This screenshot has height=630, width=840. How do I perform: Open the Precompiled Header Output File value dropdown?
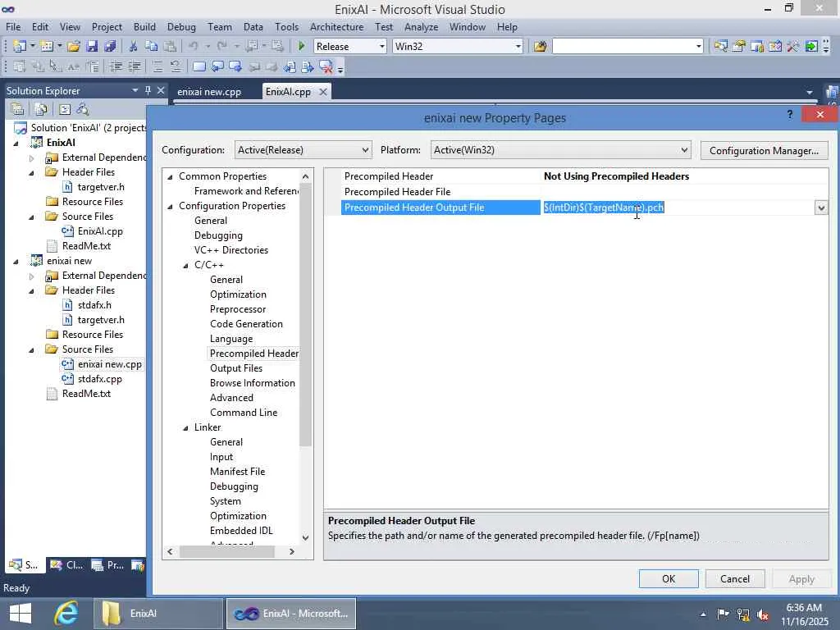click(x=820, y=208)
